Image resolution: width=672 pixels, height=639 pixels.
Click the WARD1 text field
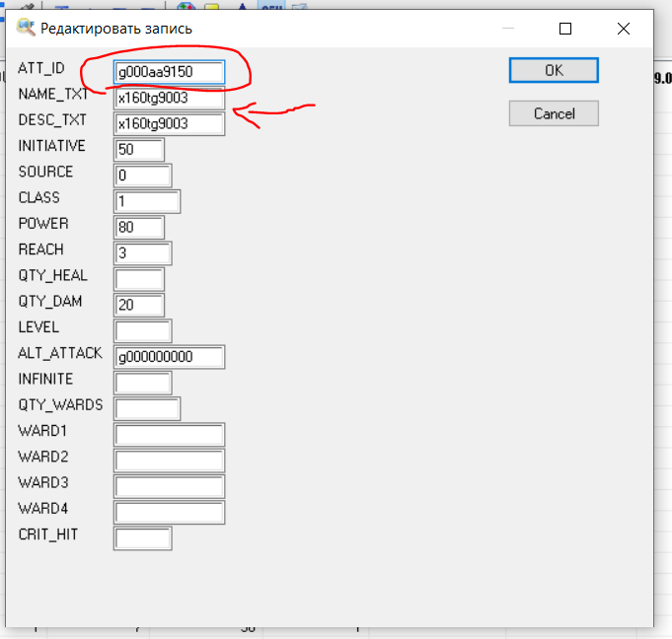(170, 434)
